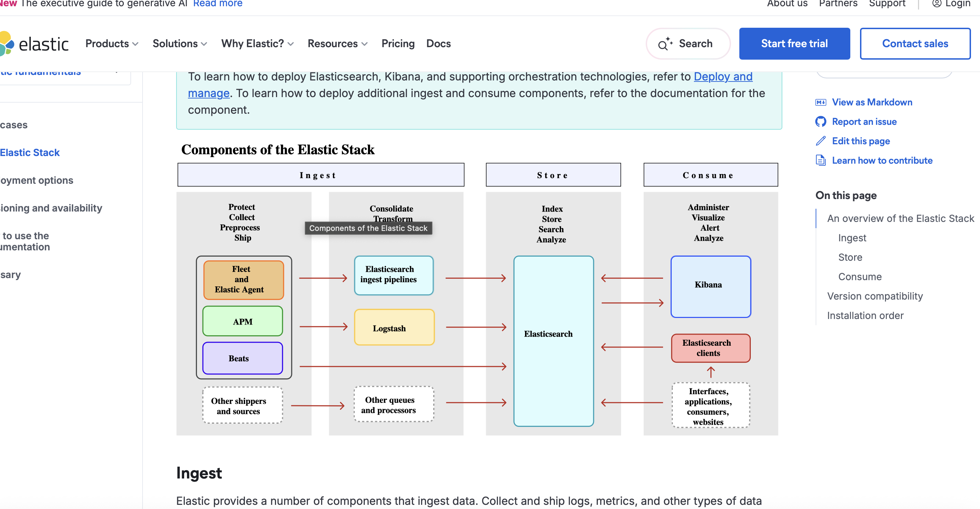Screen dimensions: 980x509
Task: Click the GitHub icon beside Report an issue
Action: tap(820, 122)
